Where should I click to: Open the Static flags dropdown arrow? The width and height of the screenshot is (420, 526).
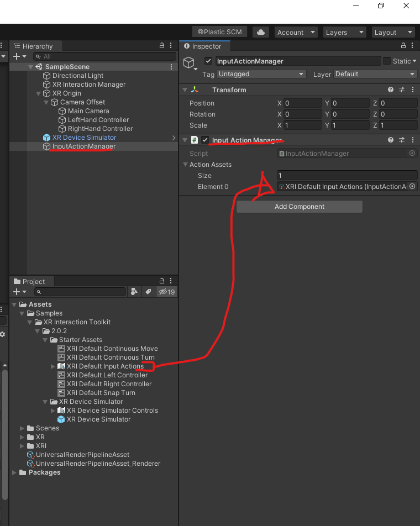[414, 61]
